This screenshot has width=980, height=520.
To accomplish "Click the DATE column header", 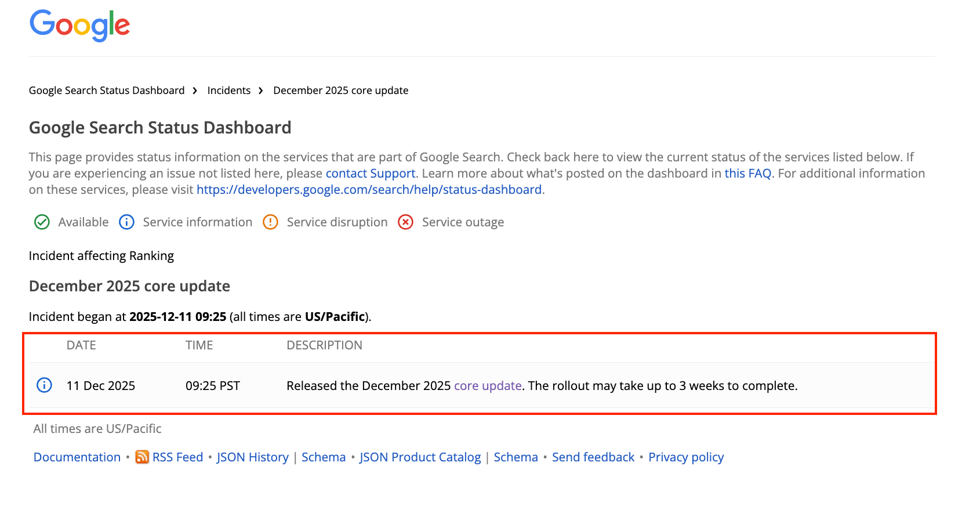I will pyautogui.click(x=81, y=345).
